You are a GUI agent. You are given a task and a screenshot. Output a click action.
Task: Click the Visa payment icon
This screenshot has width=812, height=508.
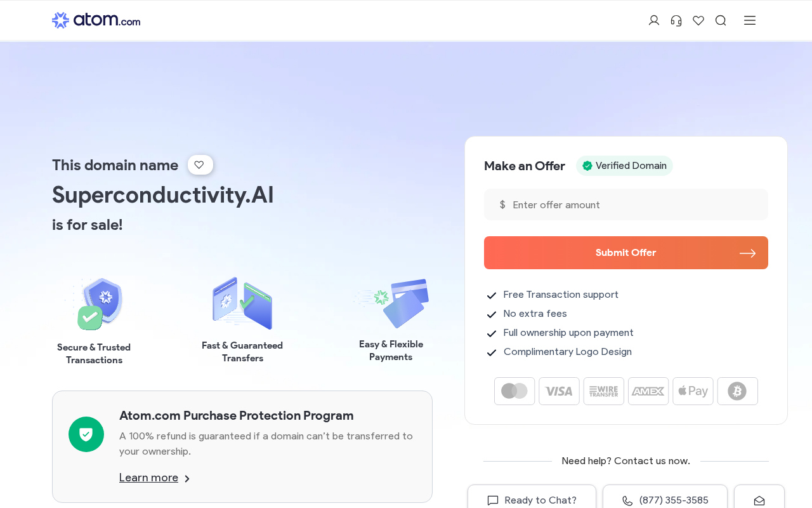point(559,391)
